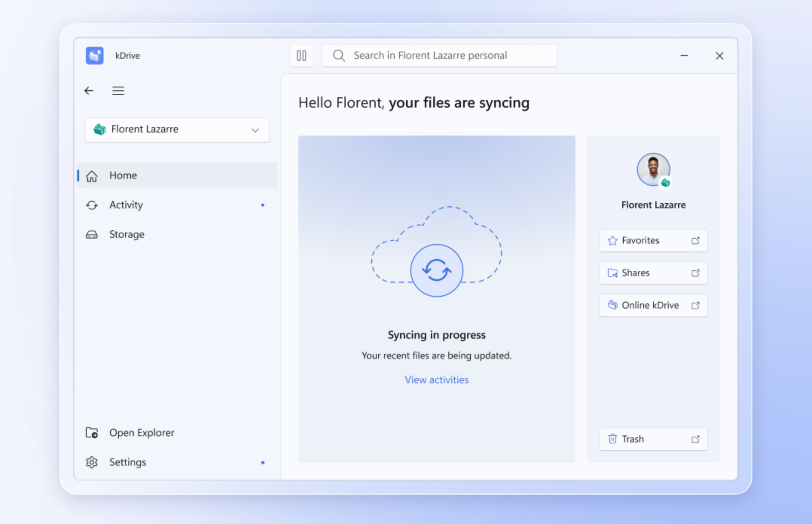
Task: Expand the Florent Lazarre drive dropdown
Action: [177, 130]
